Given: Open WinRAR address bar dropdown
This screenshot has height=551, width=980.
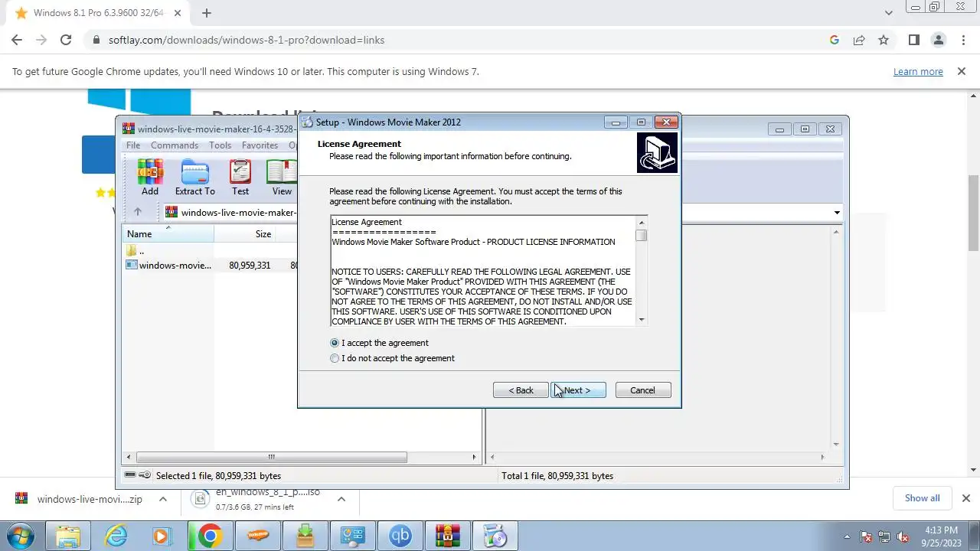Looking at the screenshot, I should click(837, 212).
